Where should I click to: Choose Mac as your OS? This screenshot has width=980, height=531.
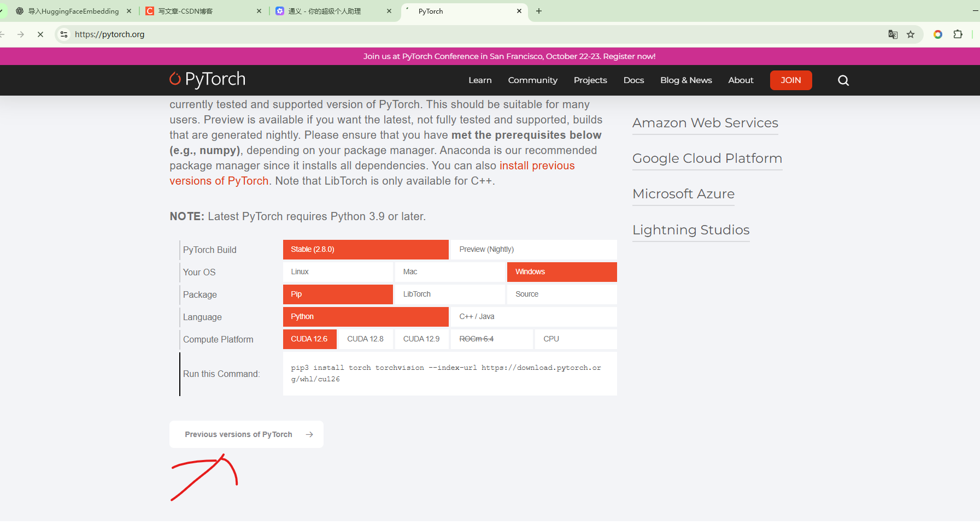pos(450,272)
